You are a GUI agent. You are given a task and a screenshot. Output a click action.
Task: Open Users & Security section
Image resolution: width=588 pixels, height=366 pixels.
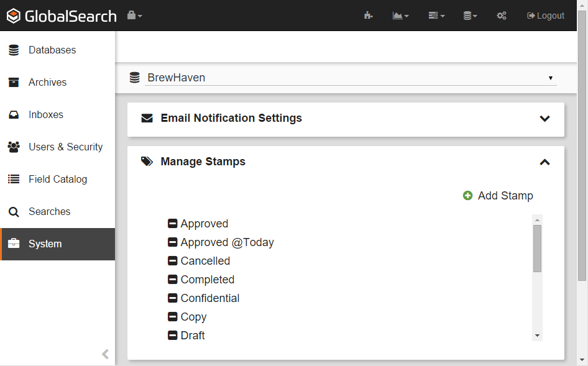[x=65, y=147]
